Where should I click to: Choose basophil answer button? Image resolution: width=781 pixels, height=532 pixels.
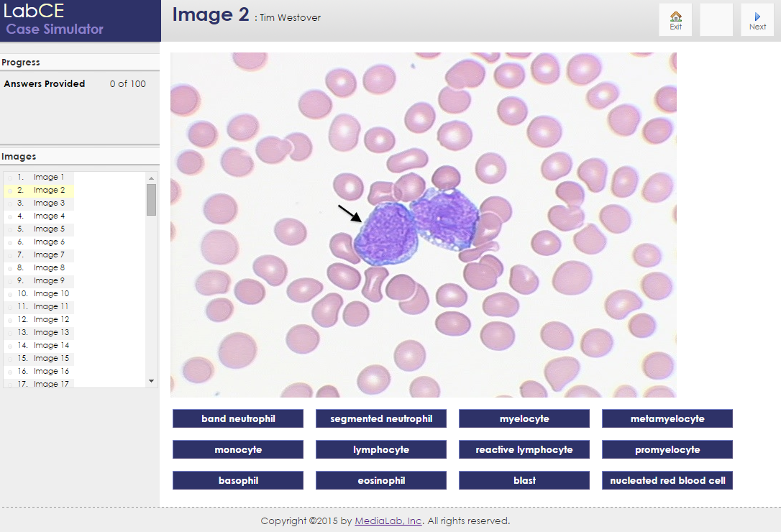pos(238,480)
